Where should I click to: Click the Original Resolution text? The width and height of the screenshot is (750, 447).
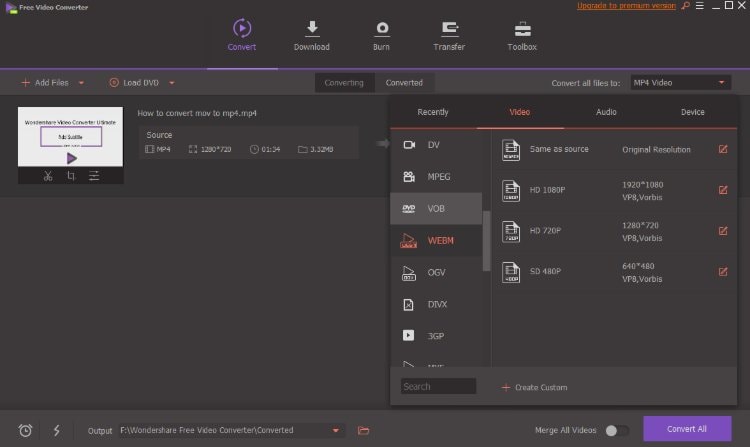pyautogui.click(x=656, y=150)
